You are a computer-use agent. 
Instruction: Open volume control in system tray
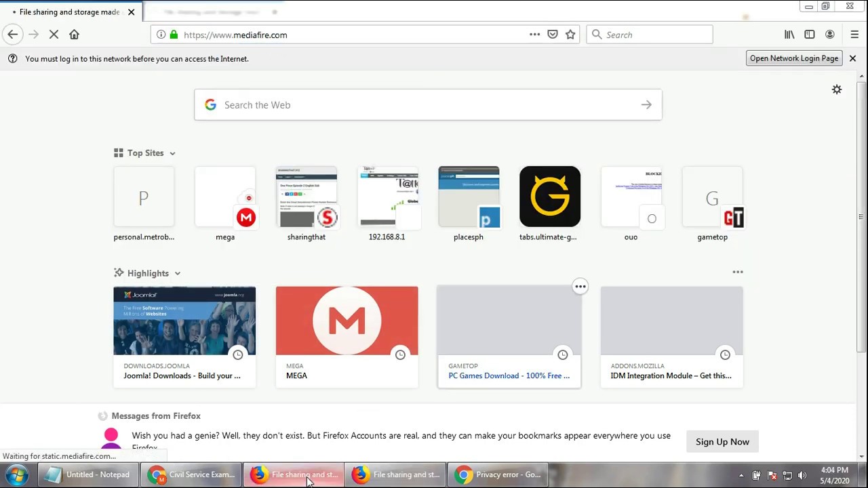click(x=802, y=475)
